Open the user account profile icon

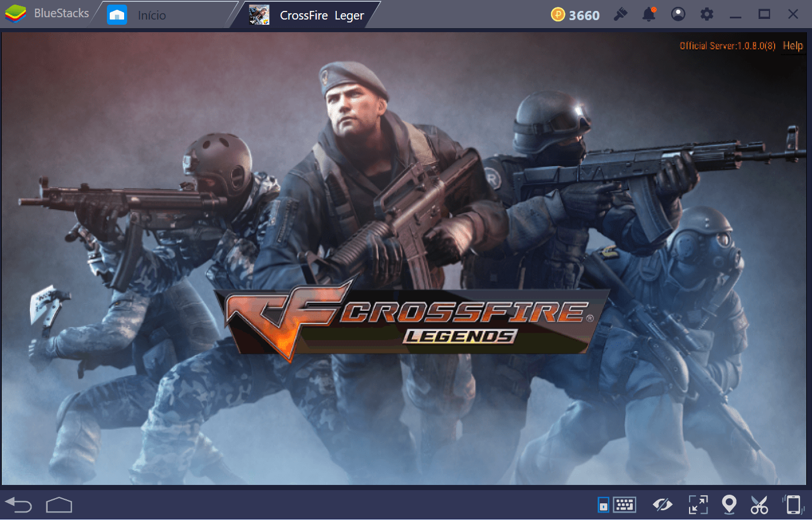678,14
